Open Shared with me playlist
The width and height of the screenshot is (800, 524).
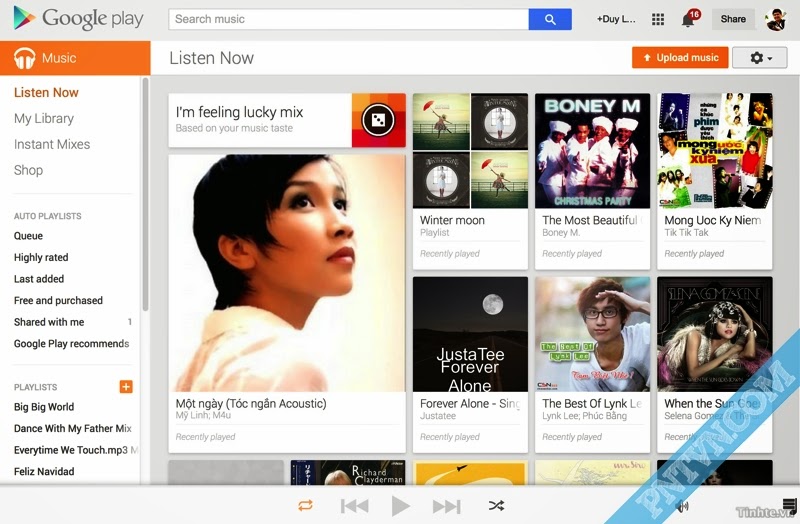pos(49,322)
